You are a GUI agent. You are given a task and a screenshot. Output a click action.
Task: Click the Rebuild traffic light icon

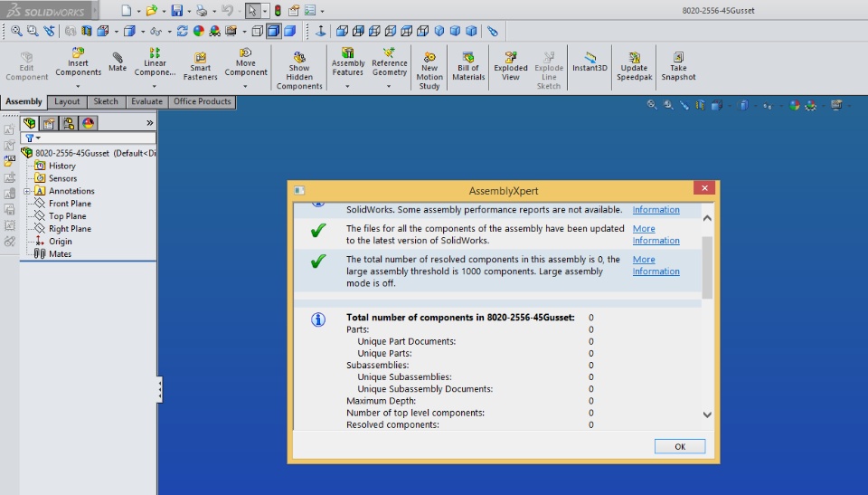(x=278, y=11)
